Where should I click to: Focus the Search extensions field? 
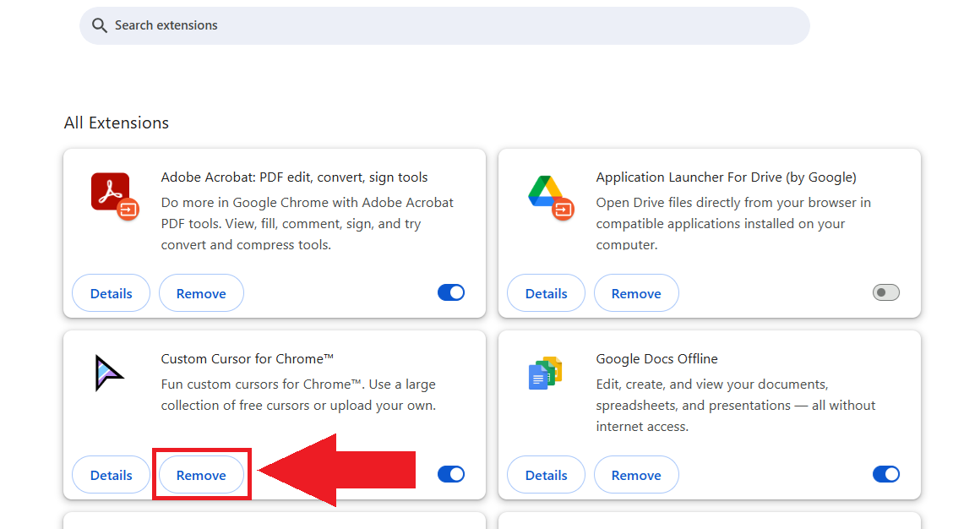coord(456,25)
